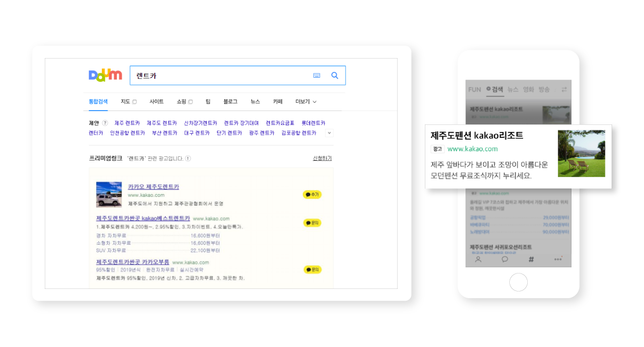Viewport: 644px width, 347px height.
Task: Click the 95%할인 sublink
Action: pos(105,269)
